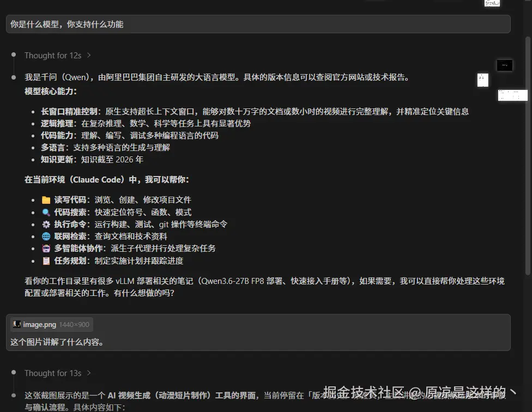
Task: Click the folder emoji beside 读写代码
Action: [x=46, y=199]
